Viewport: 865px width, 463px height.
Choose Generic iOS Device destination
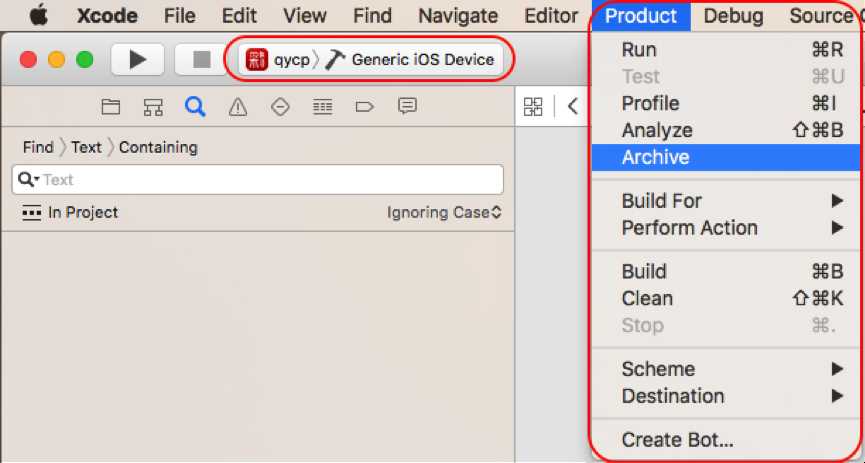click(410, 60)
